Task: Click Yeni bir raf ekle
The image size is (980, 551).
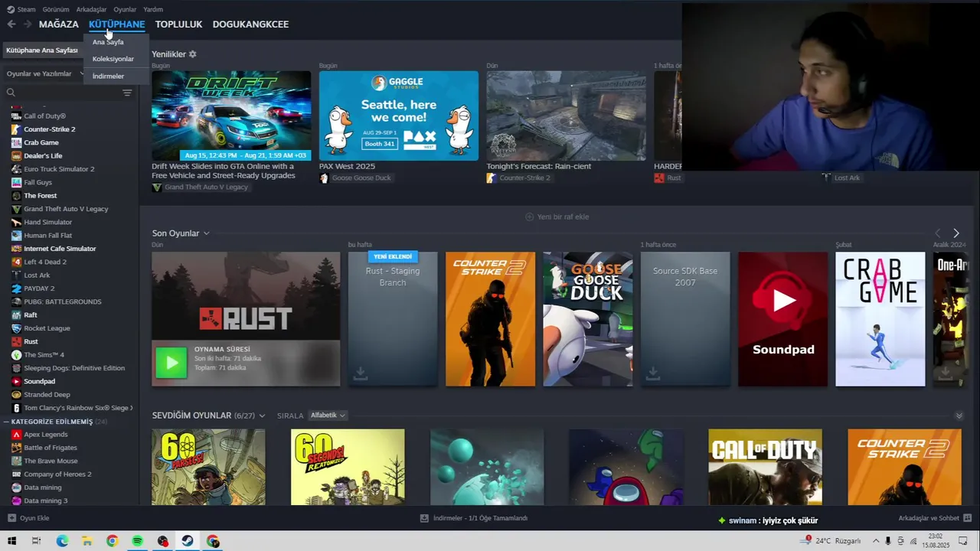Action: tap(557, 217)
